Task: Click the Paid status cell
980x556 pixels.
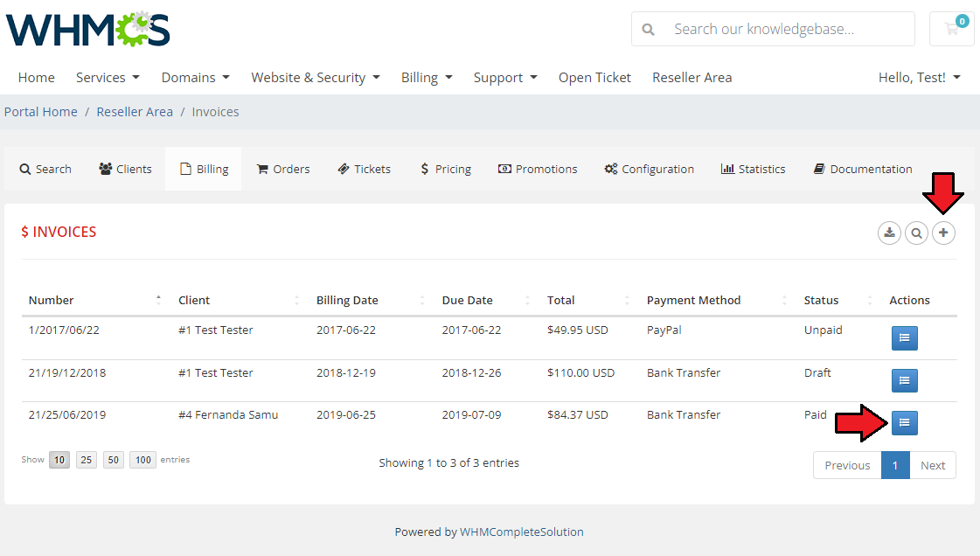Action: [x=815, y=414]
